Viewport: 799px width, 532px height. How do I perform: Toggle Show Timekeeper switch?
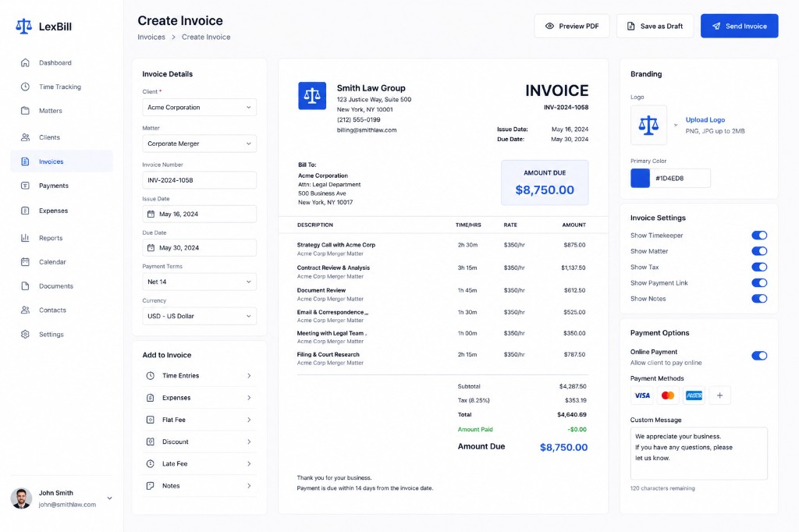759,235
